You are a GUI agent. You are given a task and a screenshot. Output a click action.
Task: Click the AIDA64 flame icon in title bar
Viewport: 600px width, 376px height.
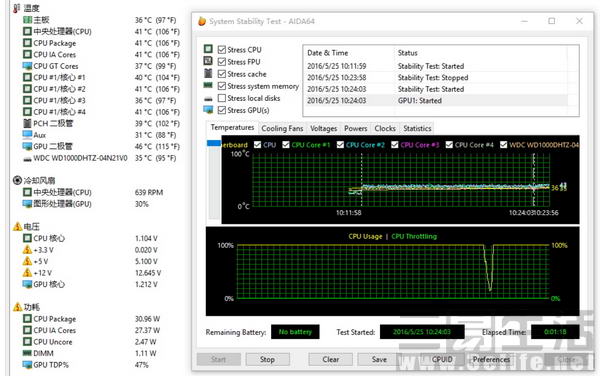[x=202, y=21]
